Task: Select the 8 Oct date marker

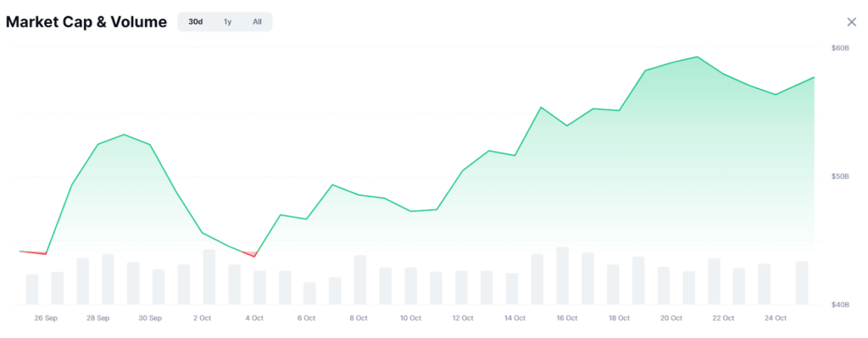Action: (x=359, y=318)
